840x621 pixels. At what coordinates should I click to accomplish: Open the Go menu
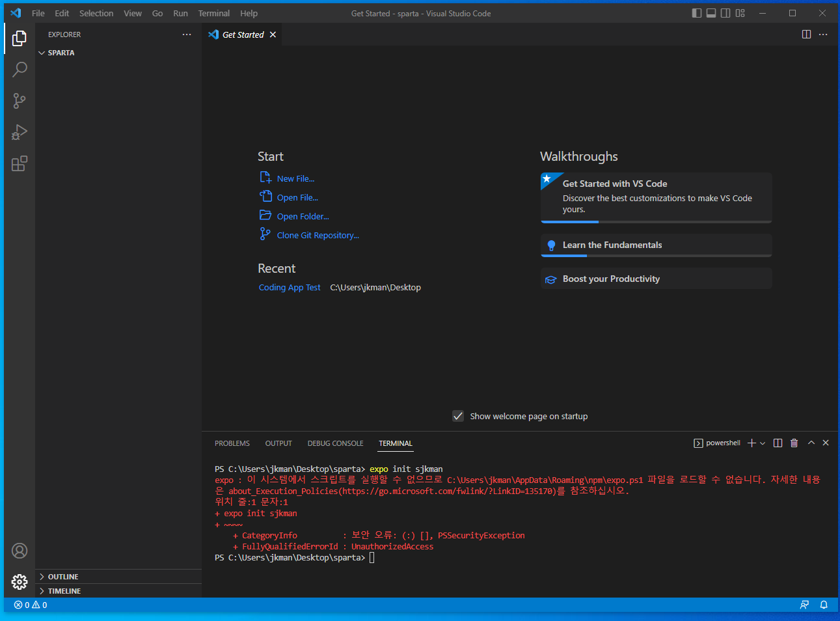point(157,13)
